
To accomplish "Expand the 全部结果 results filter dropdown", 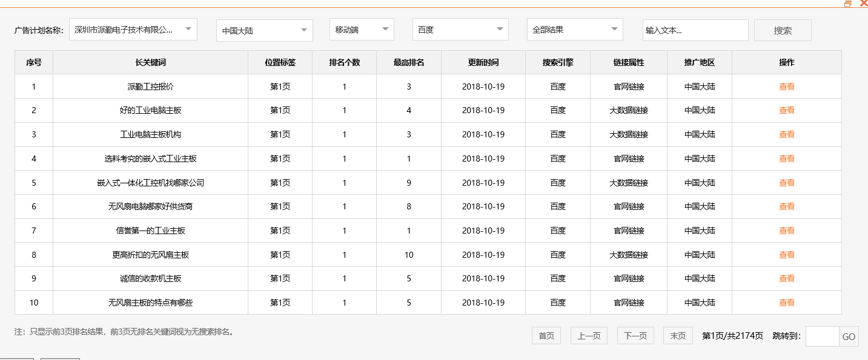I will coord(574,28).
